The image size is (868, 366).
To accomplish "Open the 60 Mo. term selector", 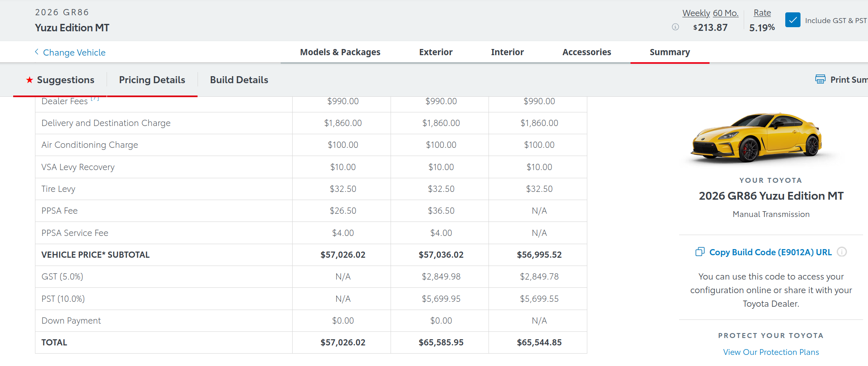I will click(726, 13).
